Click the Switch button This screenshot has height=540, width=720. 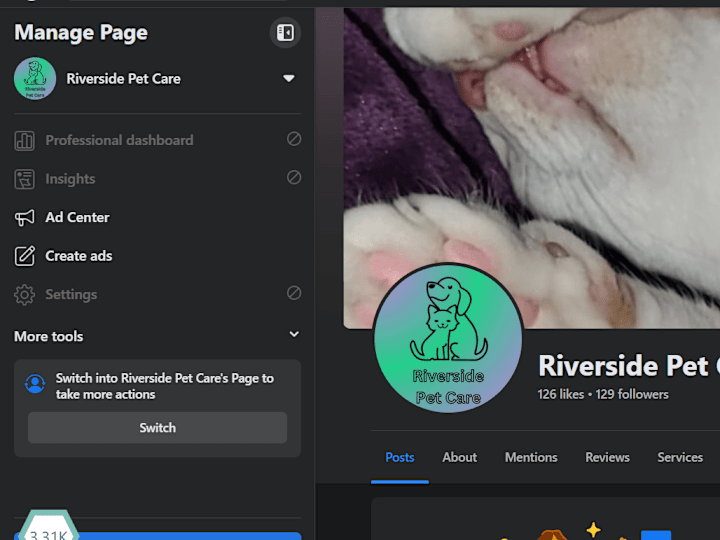tap(158, 428)
